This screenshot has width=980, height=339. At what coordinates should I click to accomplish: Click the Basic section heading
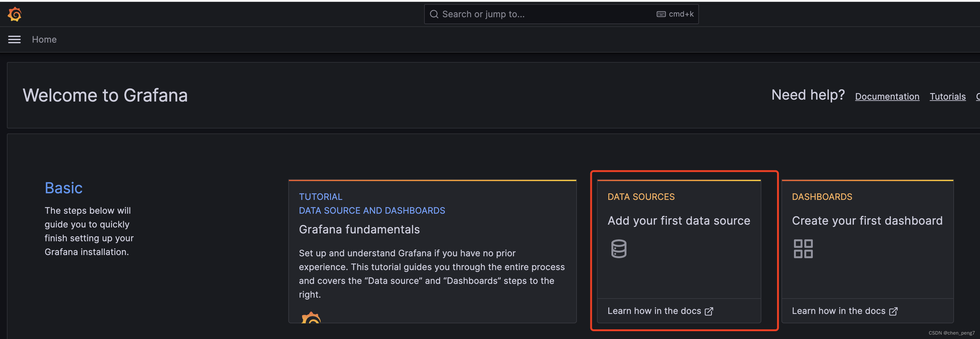coord(64,188)
